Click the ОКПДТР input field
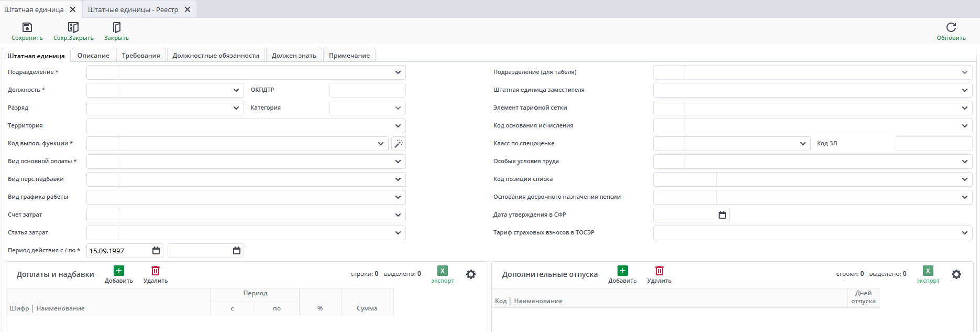 367,90
